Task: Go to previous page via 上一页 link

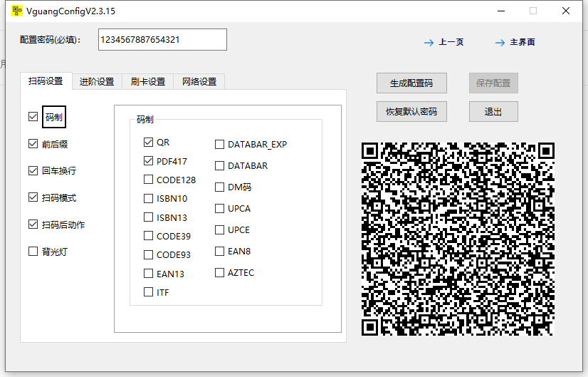Action: click(451, 42)
